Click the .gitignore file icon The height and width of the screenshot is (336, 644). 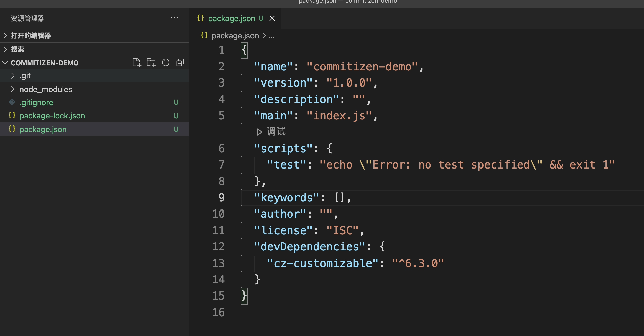(x=12, y=102)
